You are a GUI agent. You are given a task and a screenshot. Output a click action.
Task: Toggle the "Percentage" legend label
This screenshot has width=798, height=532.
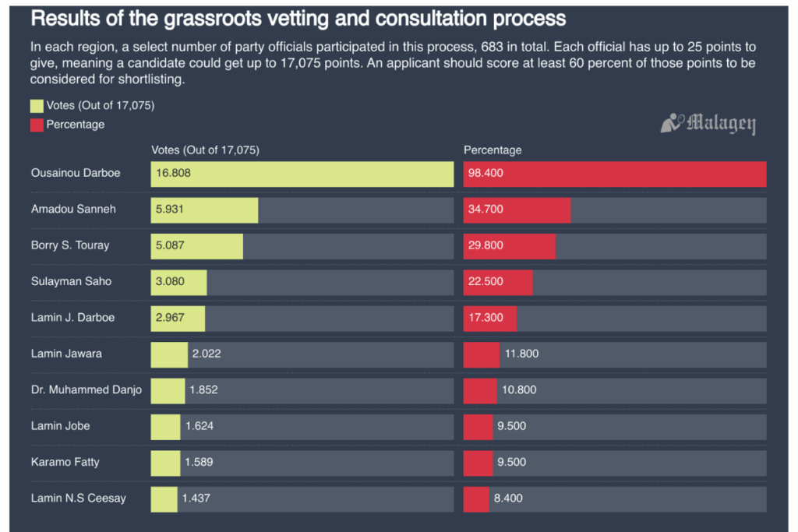pos(76,125)
